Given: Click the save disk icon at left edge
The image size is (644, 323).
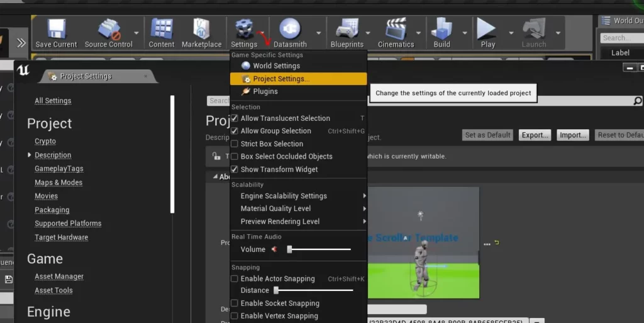Looking at the screenshot, I should click(x=9, y=280).
